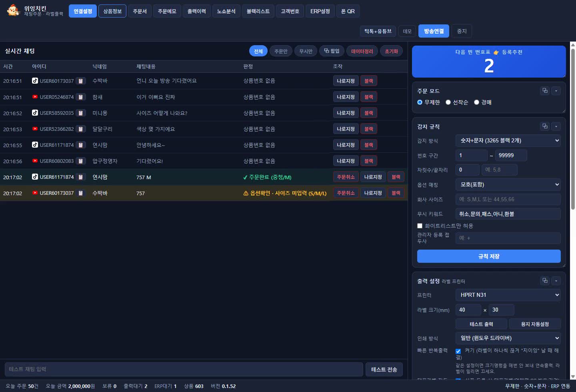Open the 노쇼분석 tab

(226, 11)
